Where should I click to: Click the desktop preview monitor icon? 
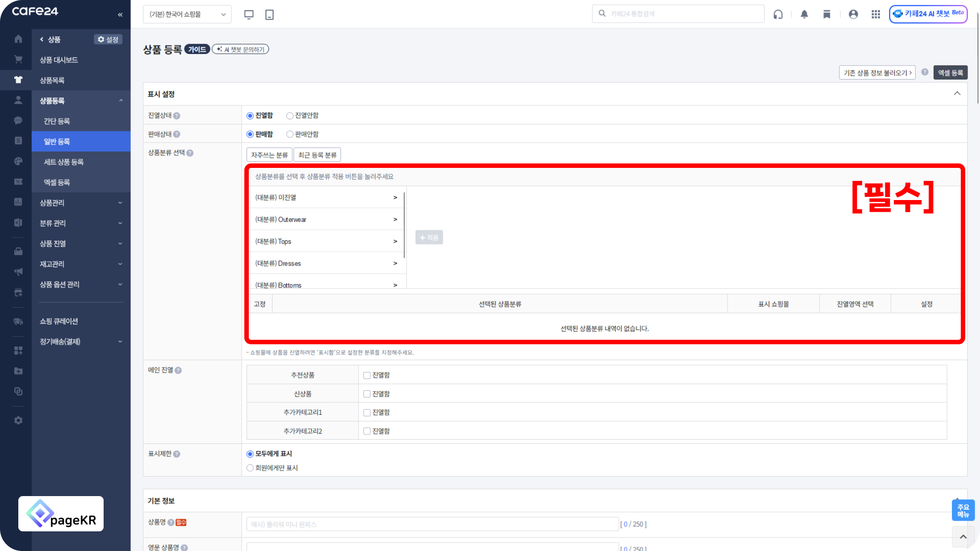[249, 14]
